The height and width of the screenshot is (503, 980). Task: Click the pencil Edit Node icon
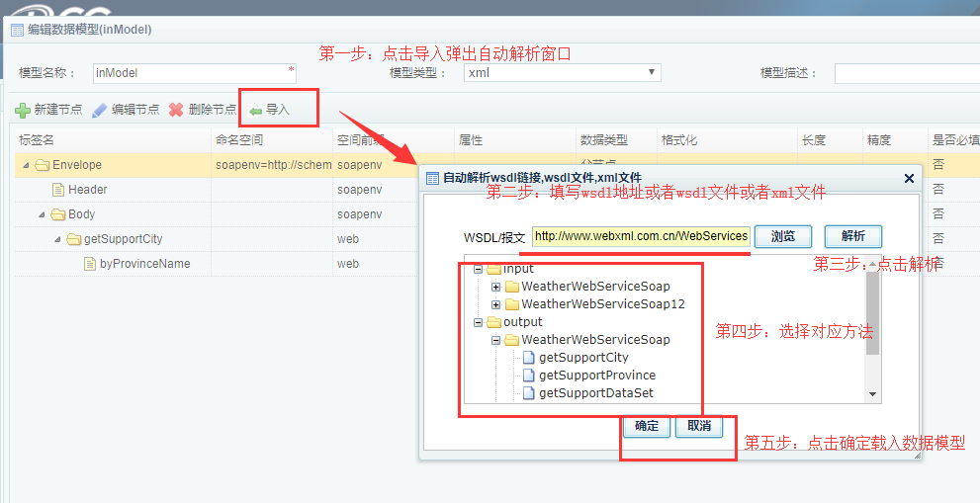click(x=99, y=111)
